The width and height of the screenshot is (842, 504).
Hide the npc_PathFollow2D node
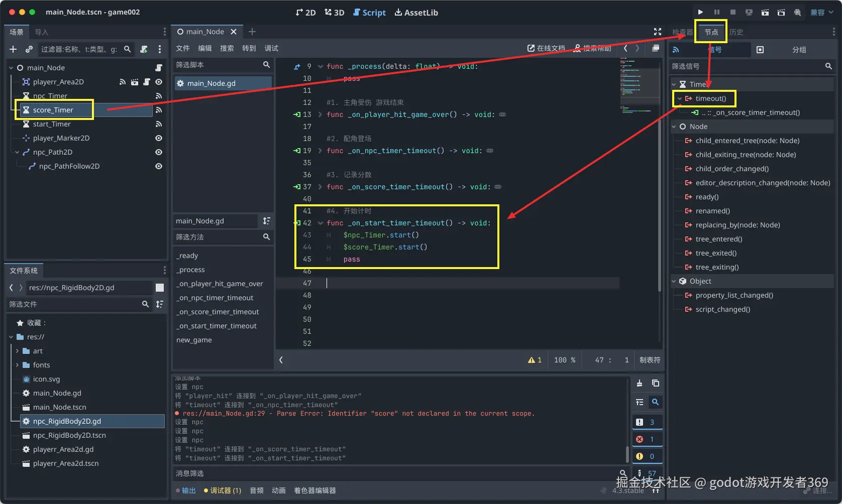(159, 166)
